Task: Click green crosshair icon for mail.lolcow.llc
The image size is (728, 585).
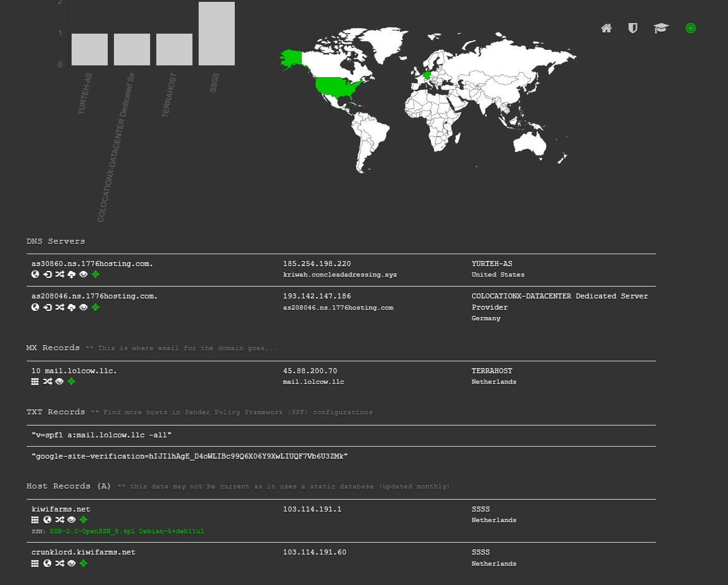Action: [72, 381]
